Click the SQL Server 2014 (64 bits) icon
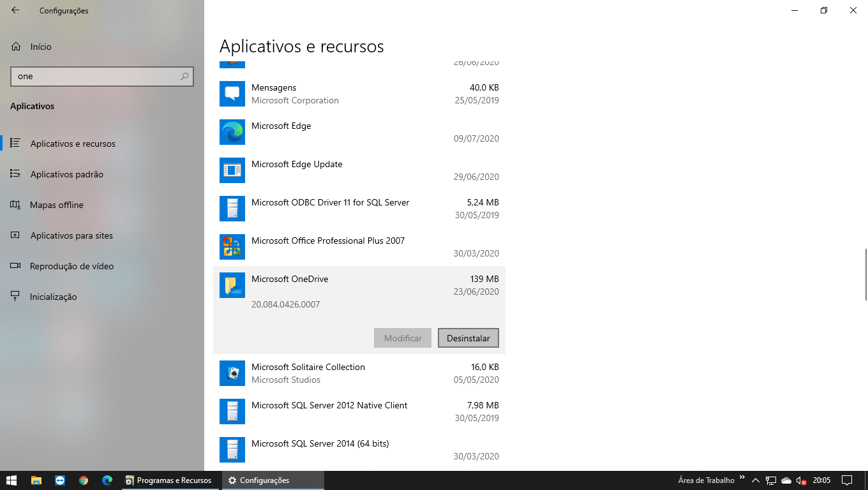Image resolution: width=868 pixels, height=490 pixels. pos(232,450)
